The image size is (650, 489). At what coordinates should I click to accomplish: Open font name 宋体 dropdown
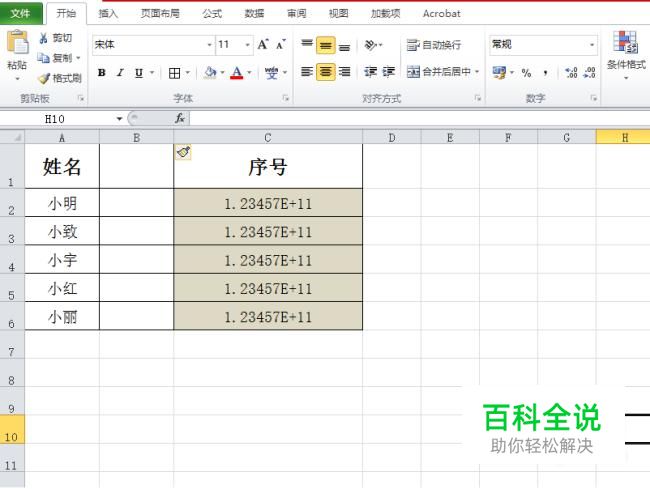(209, 45)
